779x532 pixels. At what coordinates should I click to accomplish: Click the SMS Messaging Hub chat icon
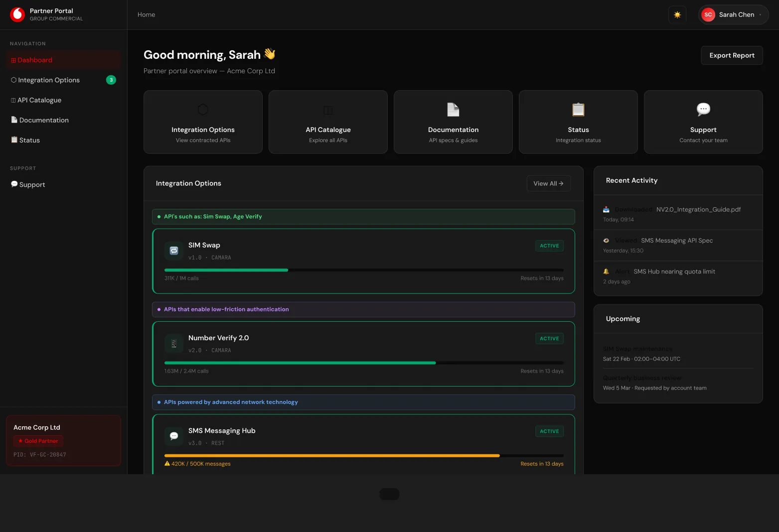(x=174, y=436)
